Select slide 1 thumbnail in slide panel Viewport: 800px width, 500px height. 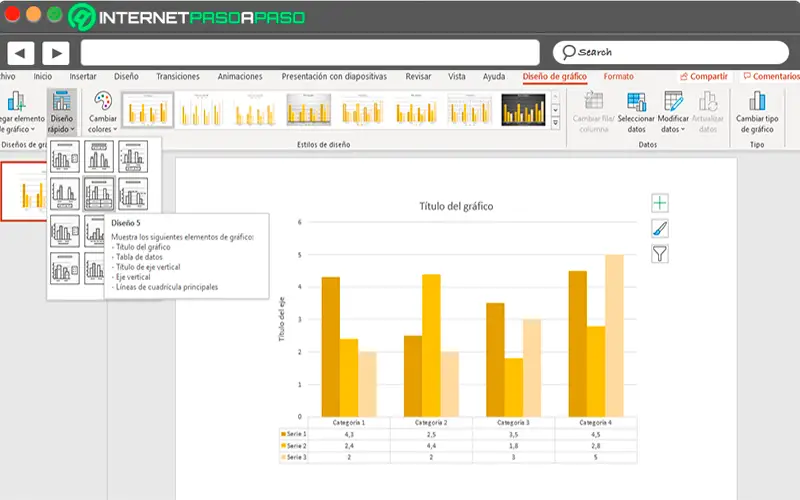point(24,191)
